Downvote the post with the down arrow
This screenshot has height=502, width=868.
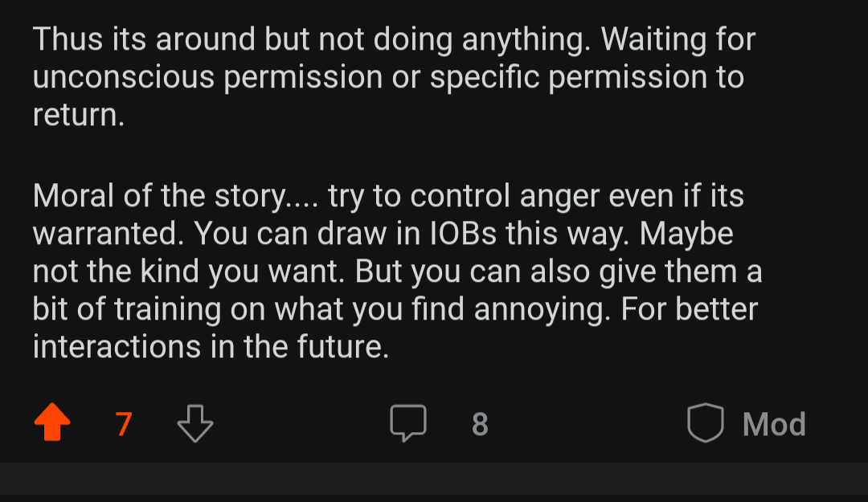(x=194, y=423)
